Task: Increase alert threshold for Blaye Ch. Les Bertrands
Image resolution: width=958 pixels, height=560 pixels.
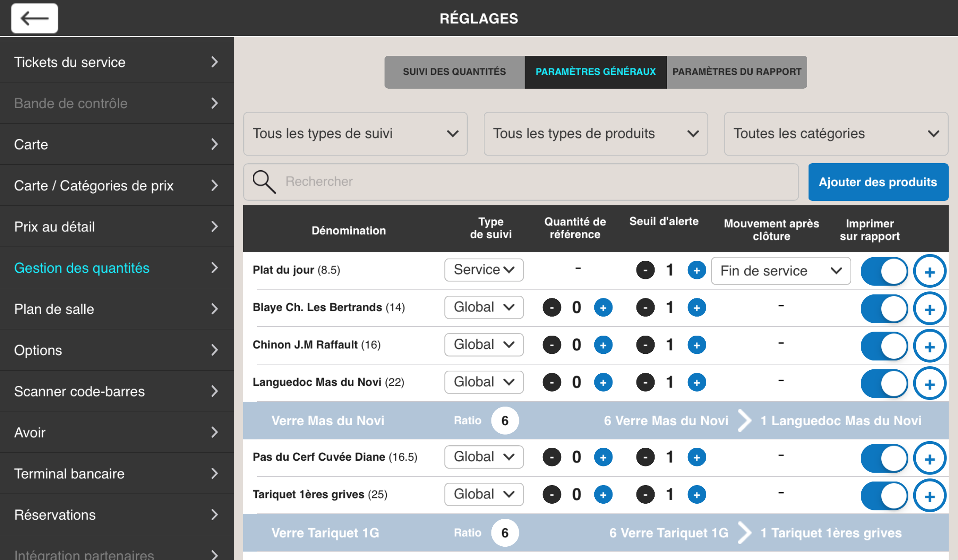Action: [x=696, y=307]
